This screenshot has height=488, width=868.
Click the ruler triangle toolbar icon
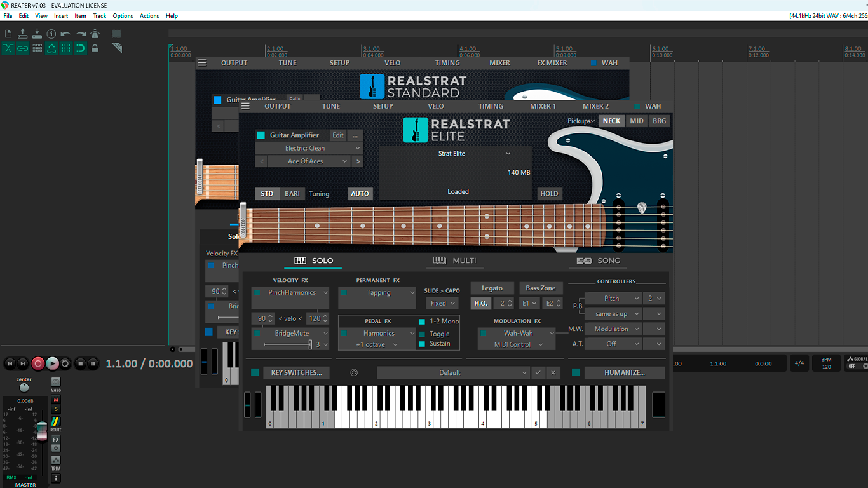tap(116, 48)
